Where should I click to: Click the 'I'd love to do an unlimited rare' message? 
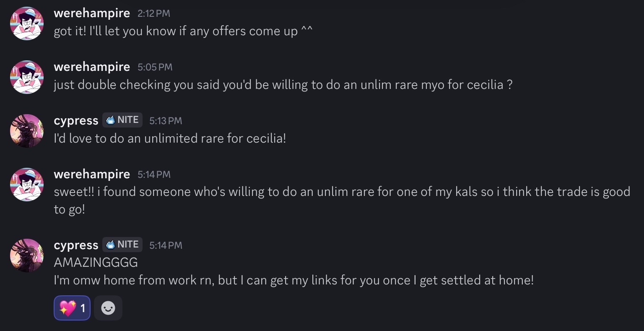[x=170, y=138]
